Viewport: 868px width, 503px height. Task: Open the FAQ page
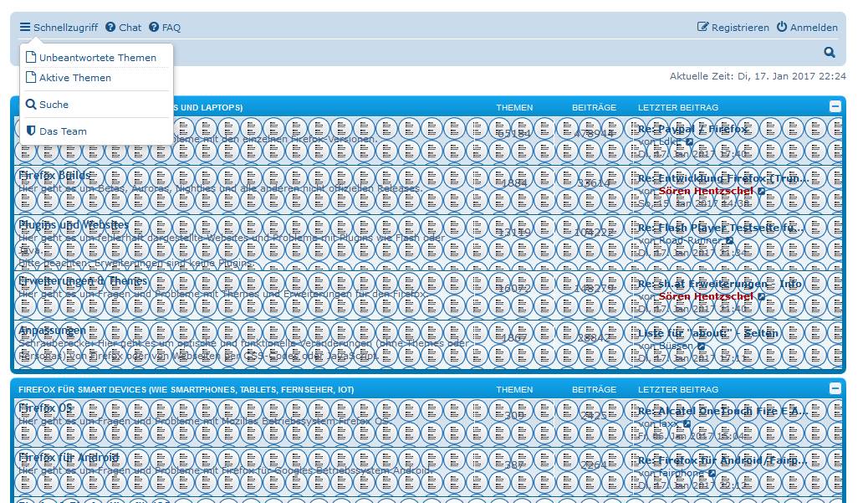point(165,27)
